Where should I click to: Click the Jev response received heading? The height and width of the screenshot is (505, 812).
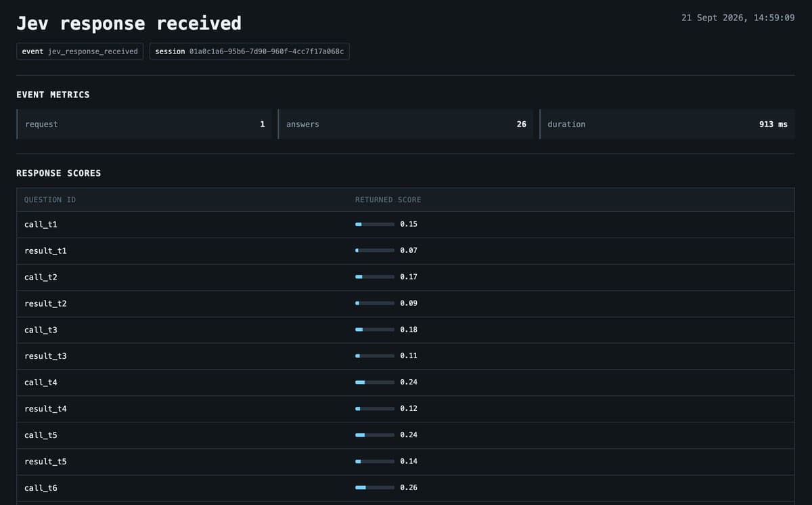coord(129,23)
